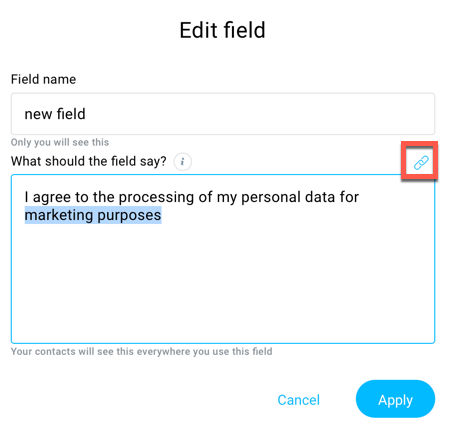
Task: Click the "Only you will see this" hint
Action: pos(60,142)
